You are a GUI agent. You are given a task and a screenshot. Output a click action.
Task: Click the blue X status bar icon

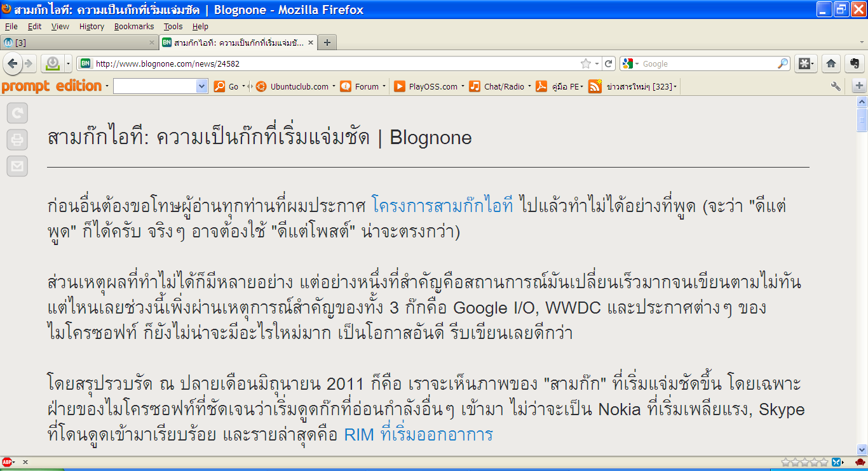tap(836, 462)
